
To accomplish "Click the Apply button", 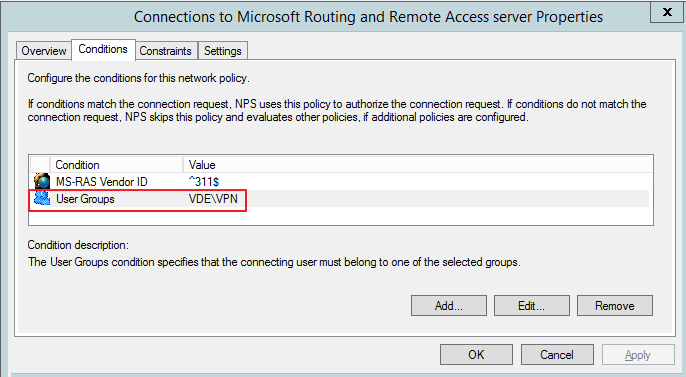I will tap(638, 354).
